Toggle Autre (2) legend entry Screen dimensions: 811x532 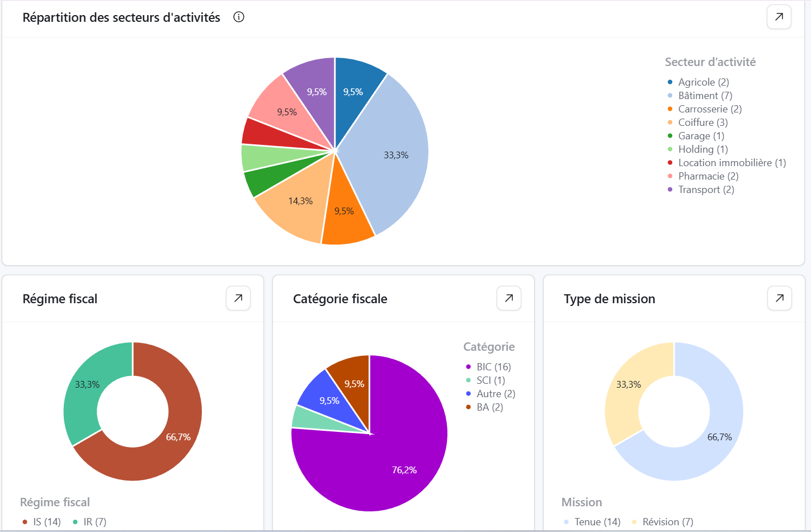[491, 394]
